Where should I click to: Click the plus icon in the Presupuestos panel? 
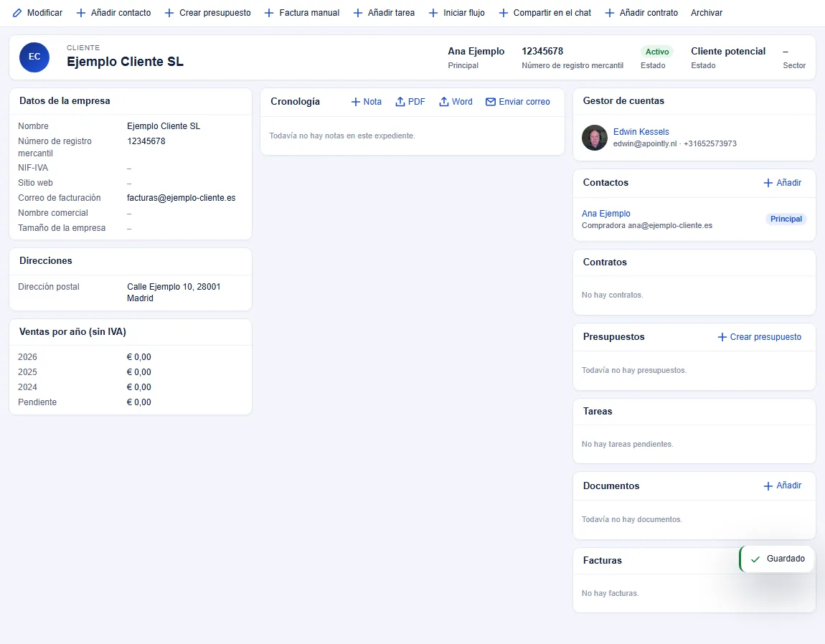point(722,337)
